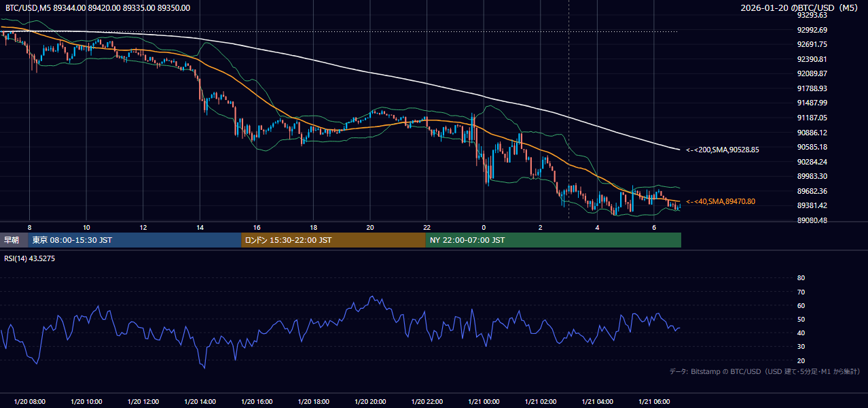868x408 pixels.
Task: Select the 東京 08:00-15:30 JST session bar
Action: (134, 240)
